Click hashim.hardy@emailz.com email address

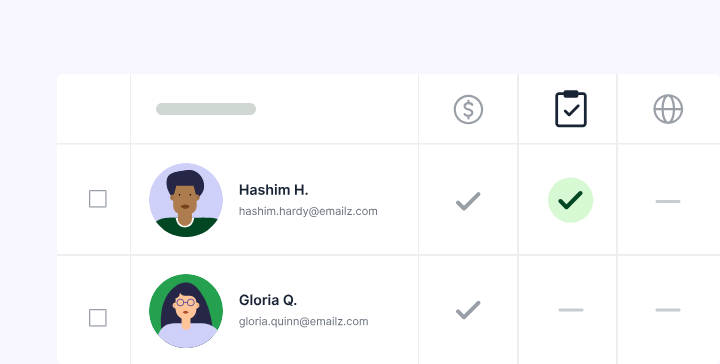pos(308,211)
